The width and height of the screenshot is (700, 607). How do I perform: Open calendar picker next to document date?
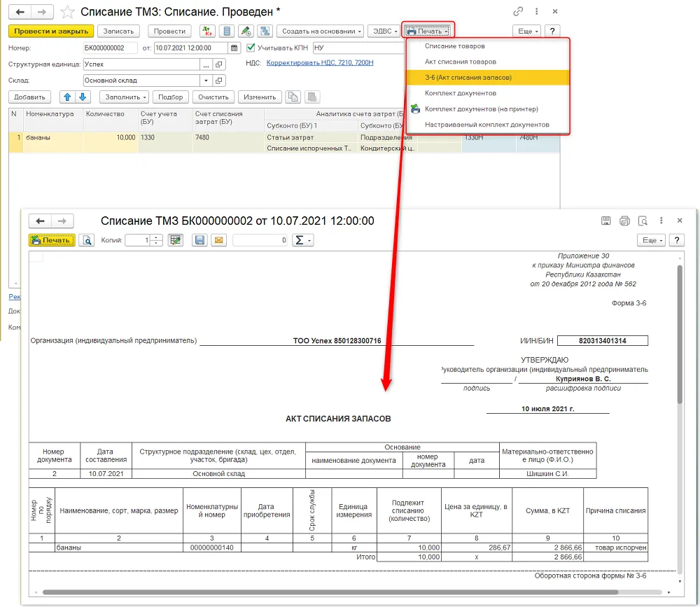234,48
